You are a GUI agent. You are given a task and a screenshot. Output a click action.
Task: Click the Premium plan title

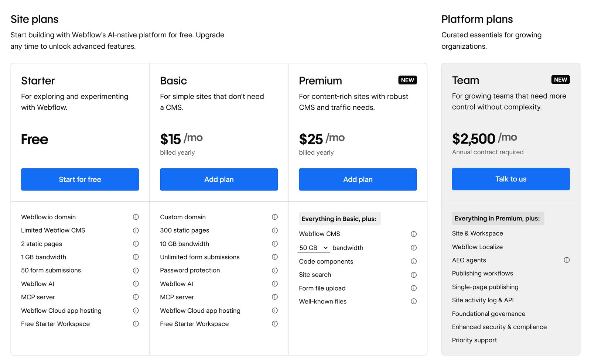[320, 80]
